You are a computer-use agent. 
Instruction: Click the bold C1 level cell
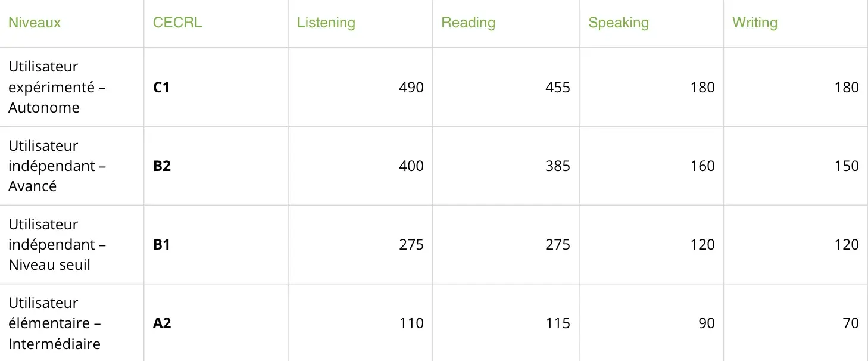coord(161,88)
